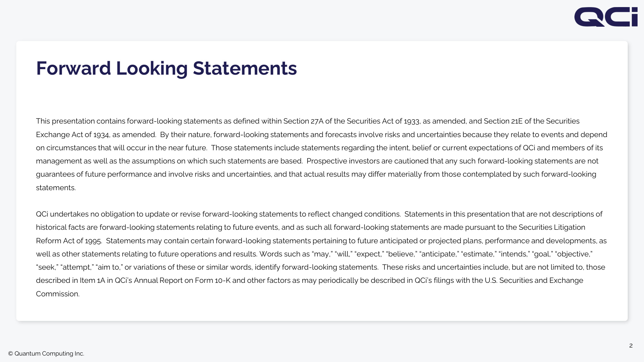The height and width of the screenshot is (362, 644).
Task: Click the quoted word "seek"
Action: [x=47, y=267]
